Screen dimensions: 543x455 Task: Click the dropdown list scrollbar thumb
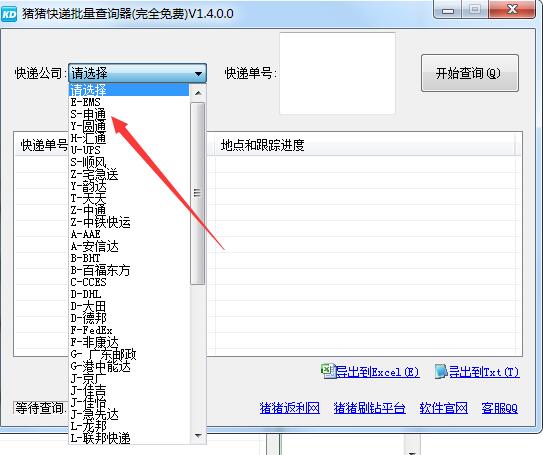198,194
